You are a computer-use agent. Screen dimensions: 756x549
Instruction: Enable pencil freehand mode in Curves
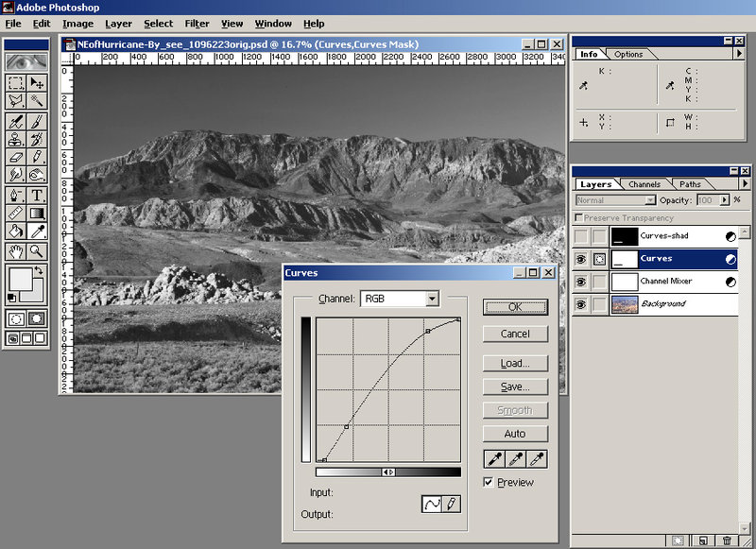[451, 505]
